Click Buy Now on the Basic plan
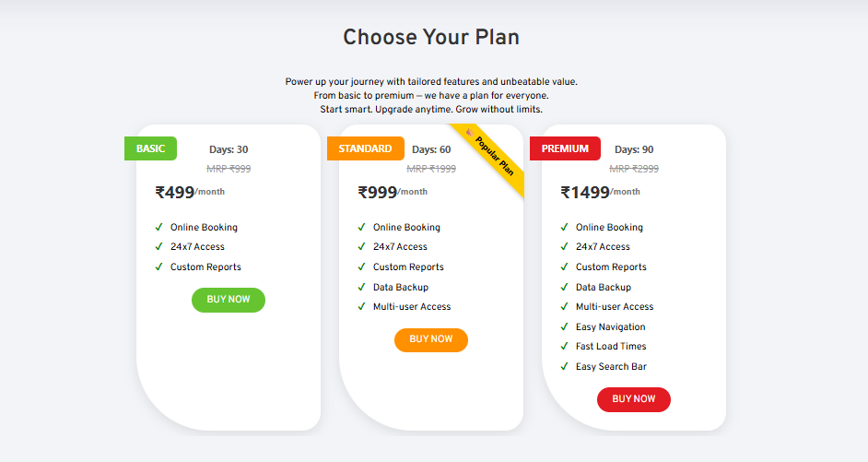This screenshot has width=868, height=462. point(229,300)
